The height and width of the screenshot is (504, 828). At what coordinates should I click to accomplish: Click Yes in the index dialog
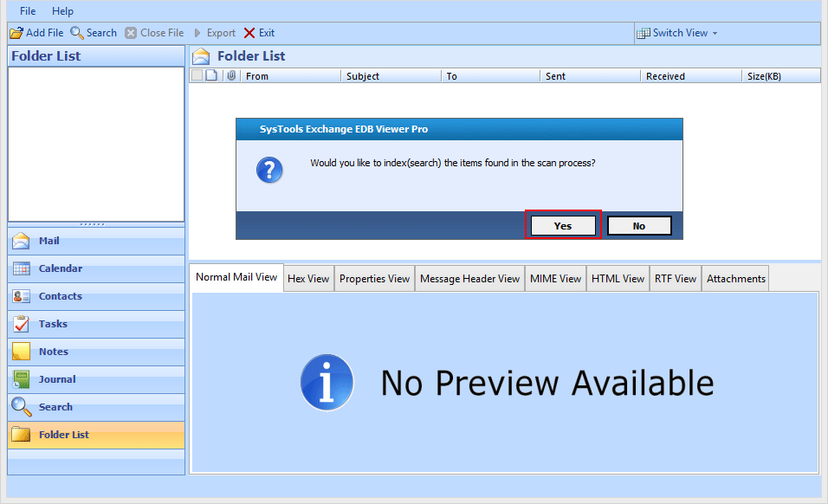(x=563, y=225)
